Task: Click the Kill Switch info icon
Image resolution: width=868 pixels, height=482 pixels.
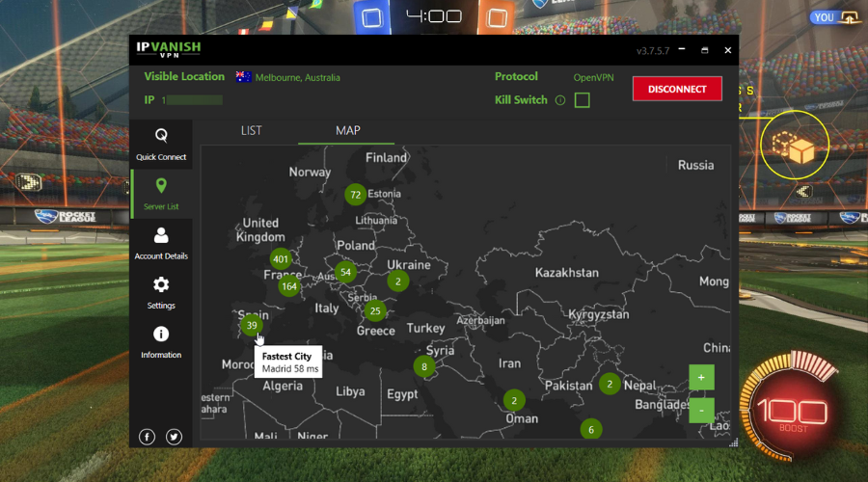Action: click(559, 100)
